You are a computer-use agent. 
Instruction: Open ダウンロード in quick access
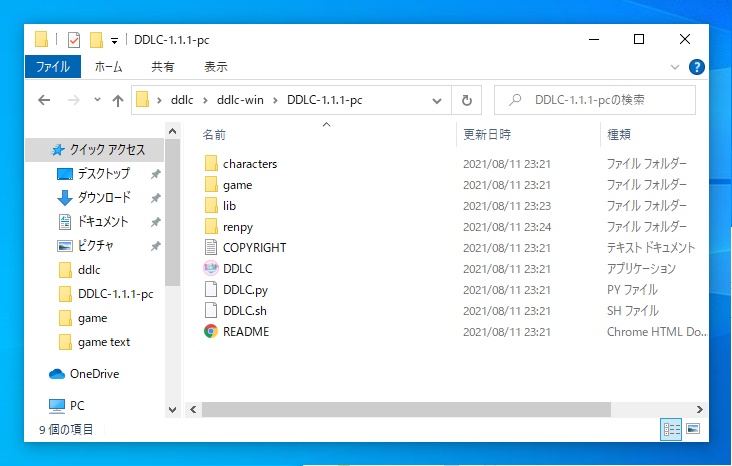(x=104, y=198)
